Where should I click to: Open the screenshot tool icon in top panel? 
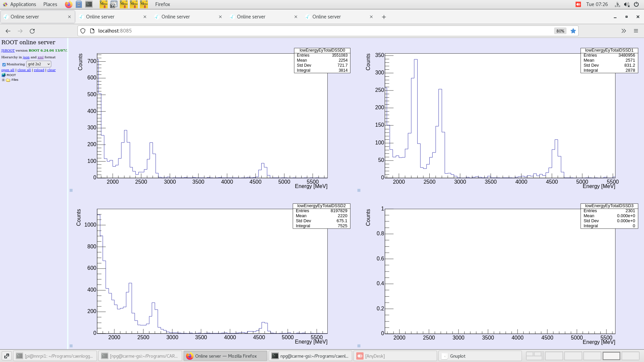pyautogui.click(x=114, y=4)
